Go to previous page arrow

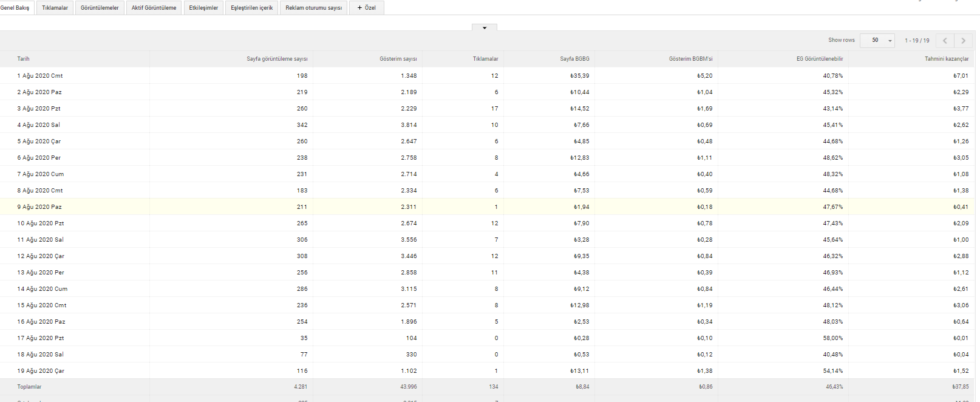[945, 41]
